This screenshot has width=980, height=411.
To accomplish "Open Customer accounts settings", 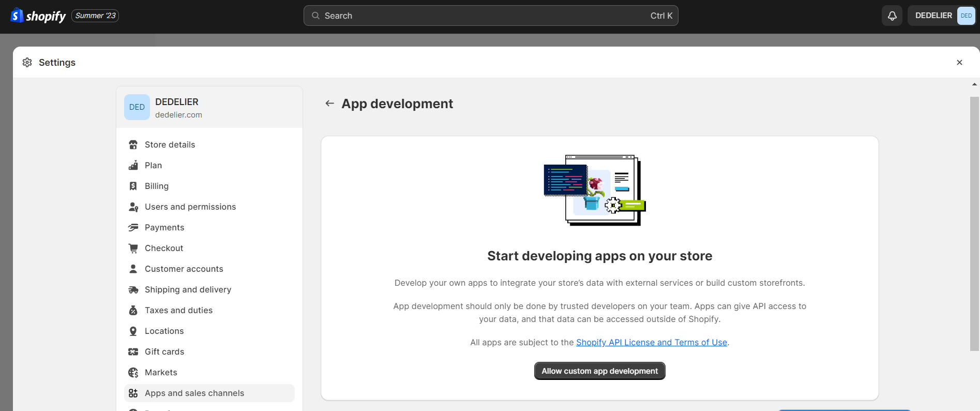I will pyautogui.click(x=209, y=269).
